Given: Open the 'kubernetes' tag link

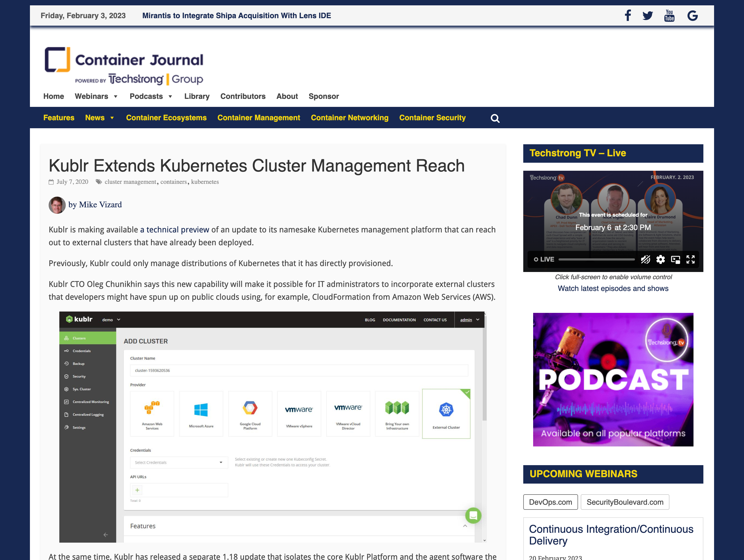Looking at the screenshot, I should tap(205, 182).
